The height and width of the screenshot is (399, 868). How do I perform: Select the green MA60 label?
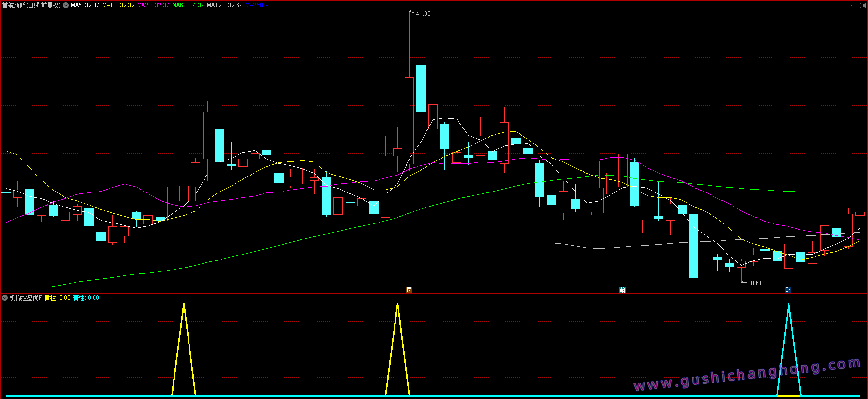pyautogui.click(x=188, y=5)
